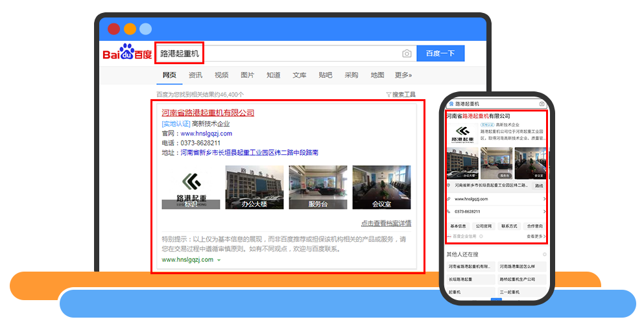Tap the Baidu paw icon in phone search bar

pyautogui.click(x=451, y=104)
